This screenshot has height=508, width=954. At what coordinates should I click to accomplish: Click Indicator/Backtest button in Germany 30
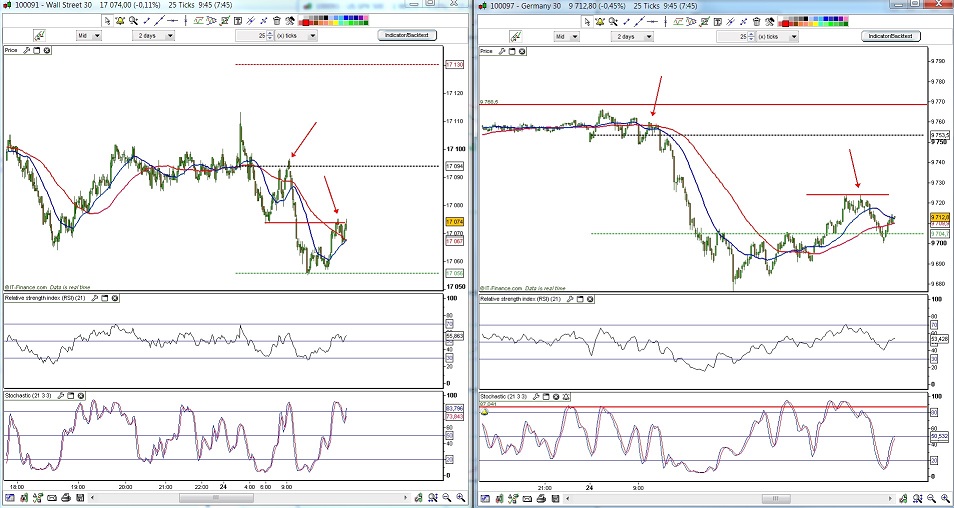[x=891, y=37]
